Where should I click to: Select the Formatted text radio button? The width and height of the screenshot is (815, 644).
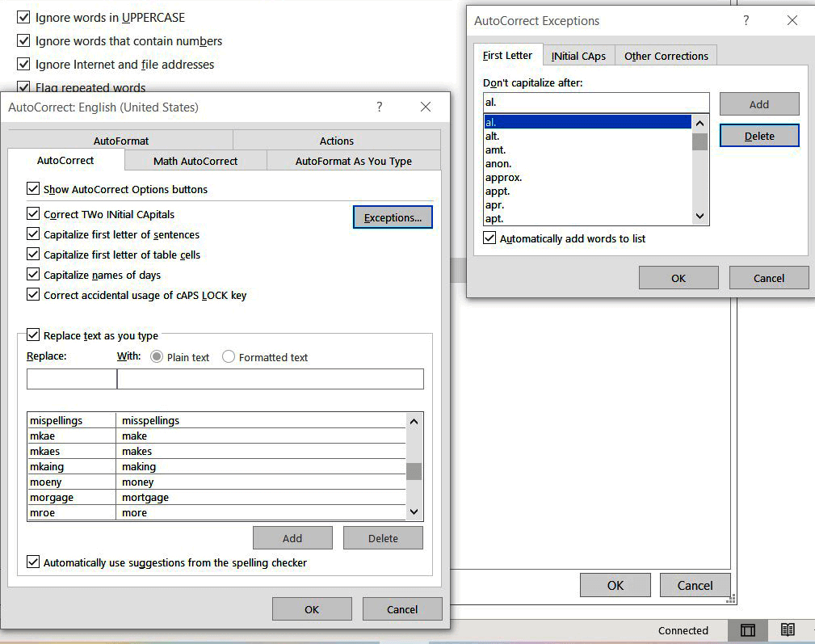pyautogui.click(x=229, y=356)
